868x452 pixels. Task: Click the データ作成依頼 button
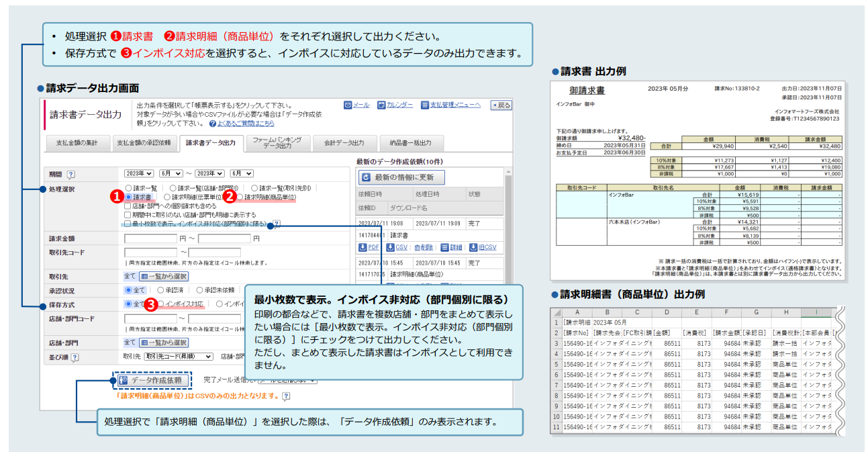click(151, 380)
